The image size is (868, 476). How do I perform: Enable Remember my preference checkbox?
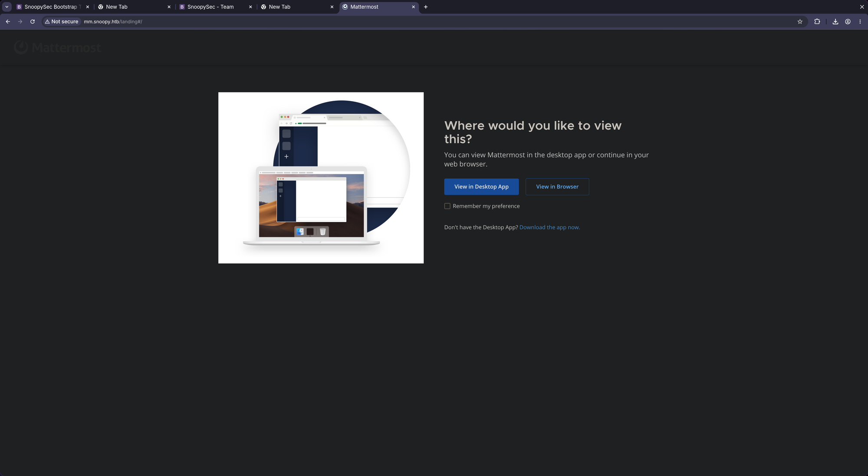(447, 206)
